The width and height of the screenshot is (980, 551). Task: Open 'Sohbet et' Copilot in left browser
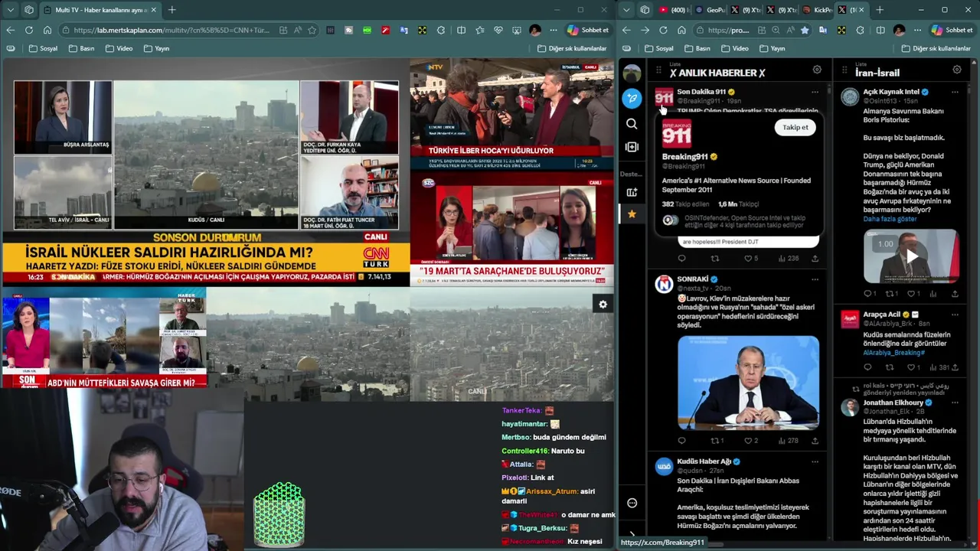pyautogui.click(x=588, y=30)
